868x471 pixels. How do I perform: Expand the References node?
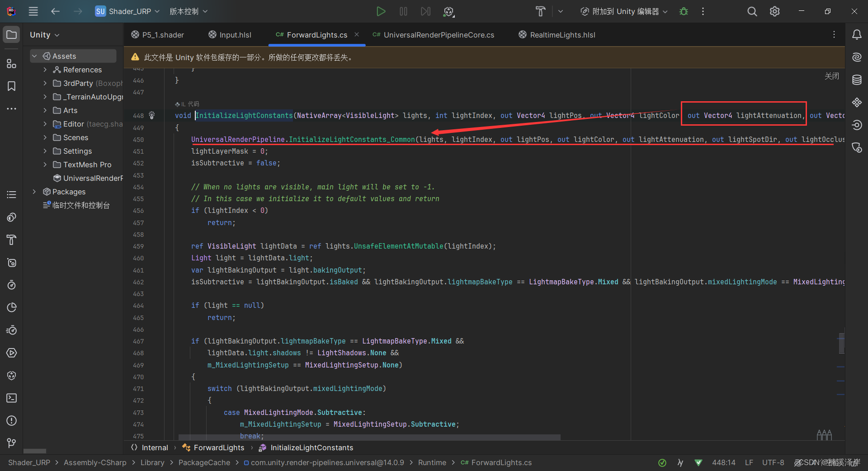point(45,70)
